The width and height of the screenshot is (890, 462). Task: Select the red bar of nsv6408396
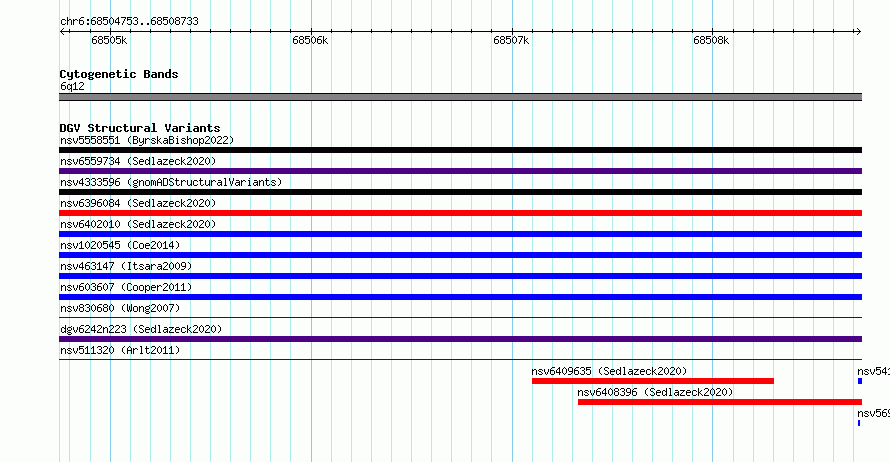coord(720,402)
